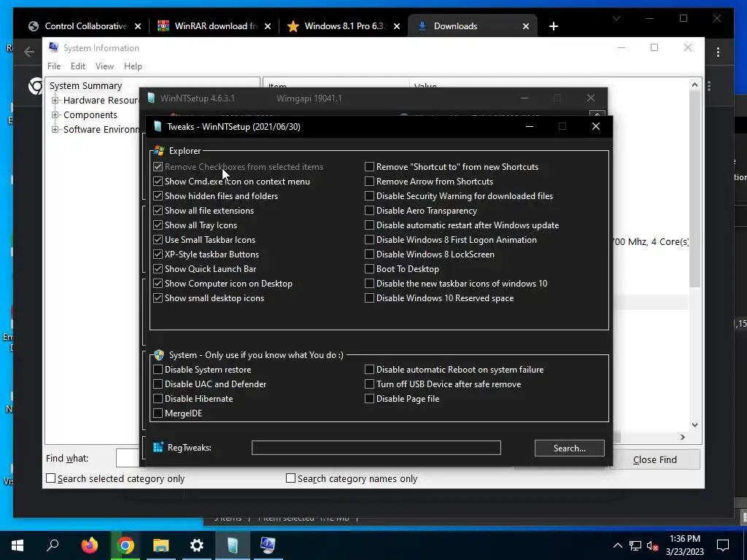This screenshot has width=747, height=560.
Task: Check Disable UAC and Defender
Action: (158, 384)
